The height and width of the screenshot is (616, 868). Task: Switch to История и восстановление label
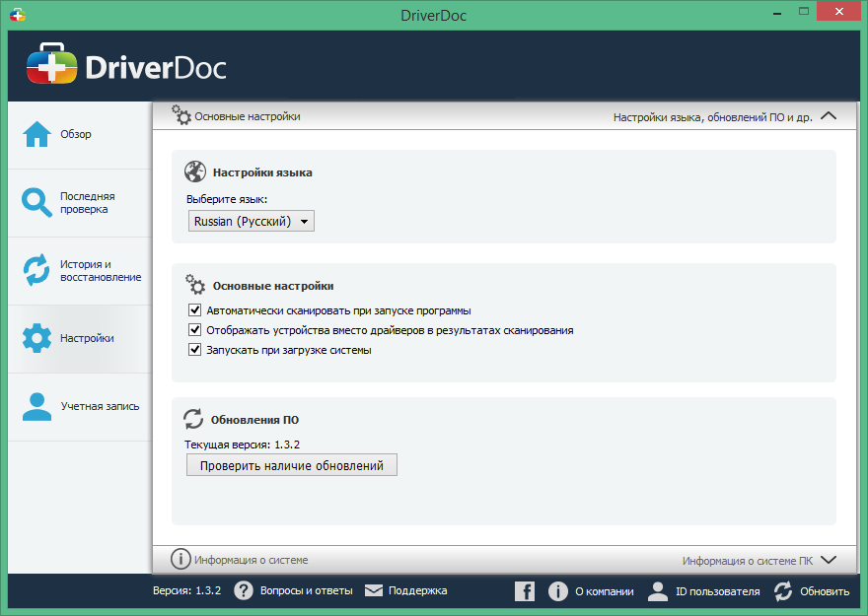pos(101,271)
